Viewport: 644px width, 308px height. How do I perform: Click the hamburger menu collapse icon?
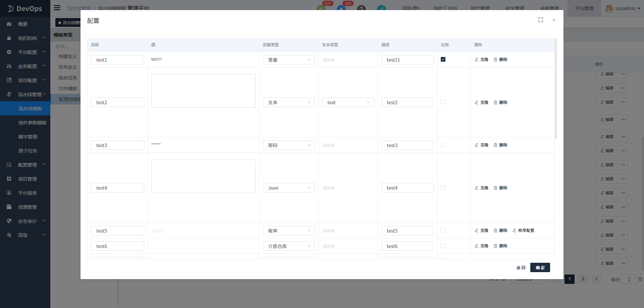(57, 8)
